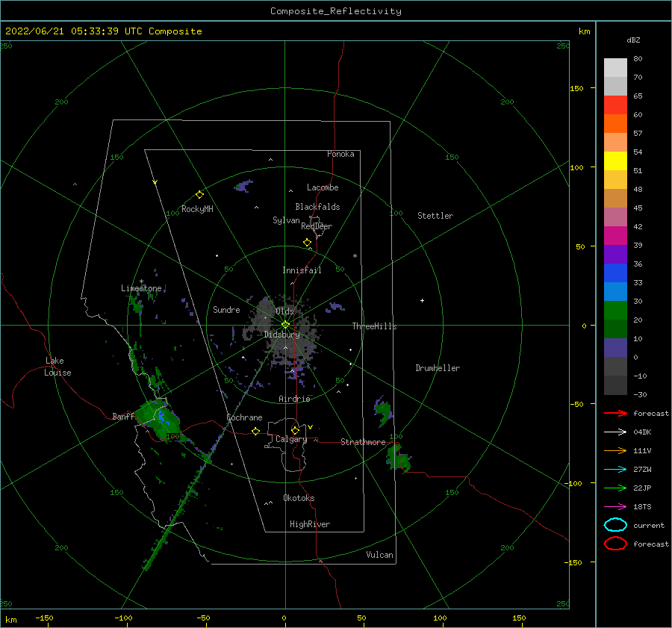Image resolution: width=672 pixels, height=628 pixels.
Task: Pick the magenta 39-42 dBZ swatch
Action: [x=615, y=236]
